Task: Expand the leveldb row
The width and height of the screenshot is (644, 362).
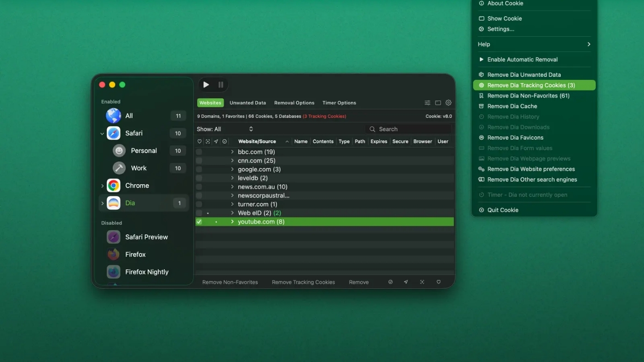Action: coord(232,178)
